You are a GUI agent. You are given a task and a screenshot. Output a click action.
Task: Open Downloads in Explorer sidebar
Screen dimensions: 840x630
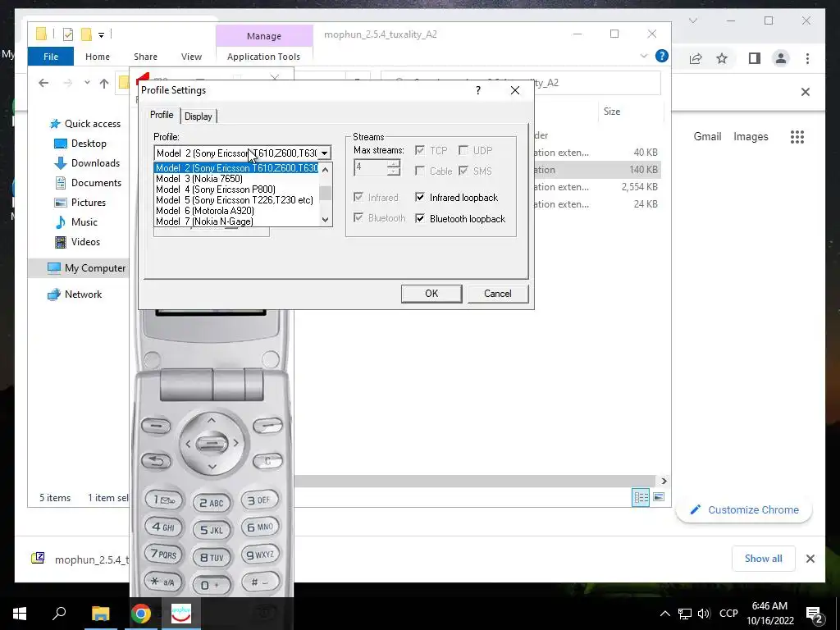(87, 163)
